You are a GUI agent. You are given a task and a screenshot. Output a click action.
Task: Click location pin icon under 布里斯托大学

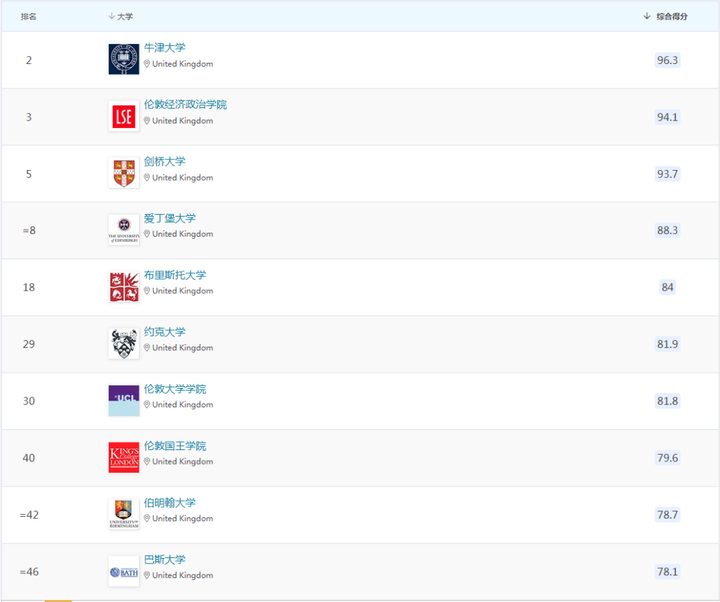point(147,291)
